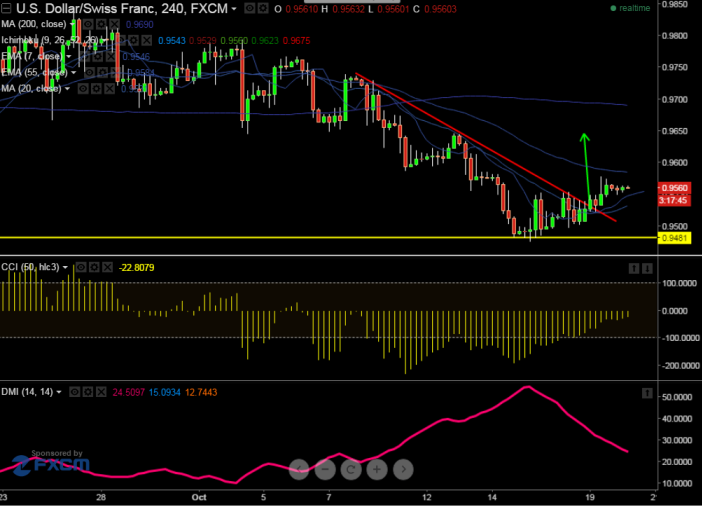Screen dimensions: 702x506
Task: Reset the chart view with the round refresh button
Action: [x=351, y=469]
